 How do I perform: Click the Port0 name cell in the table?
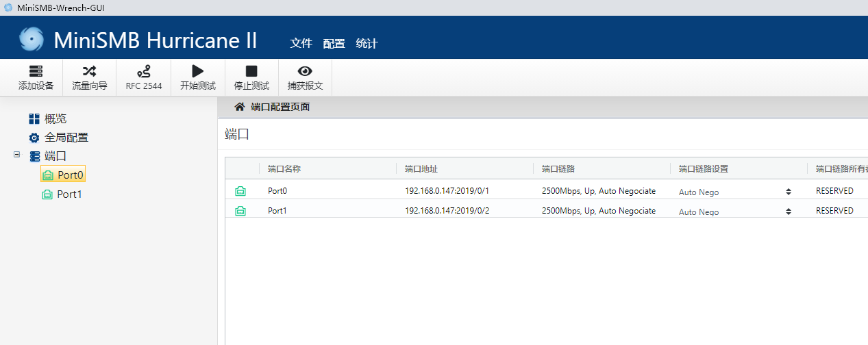pyautogui.click(x=277, y=191)
